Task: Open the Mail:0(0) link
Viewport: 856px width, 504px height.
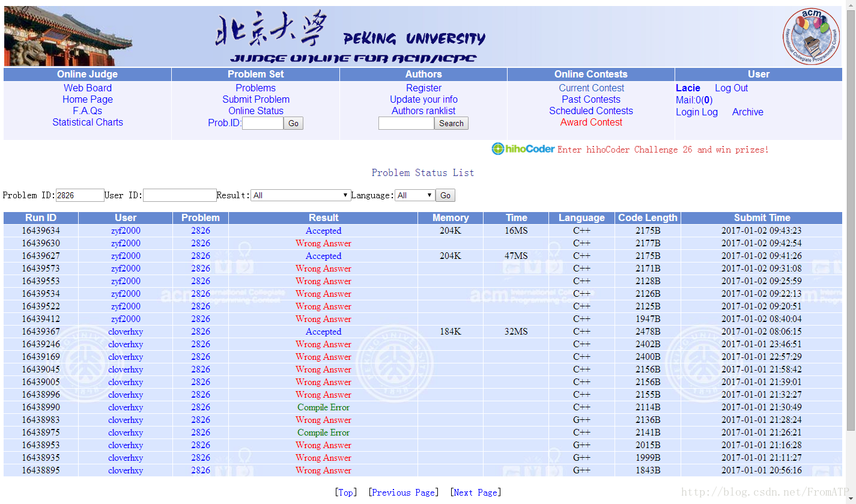Action: (694, 100)
